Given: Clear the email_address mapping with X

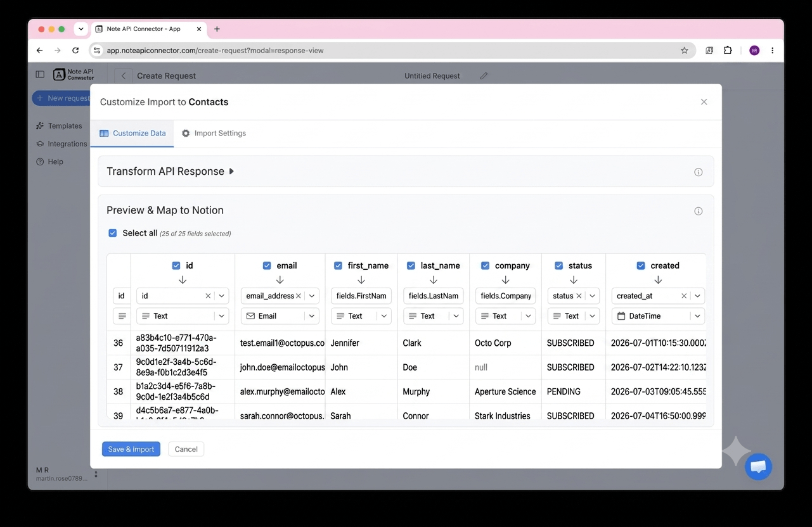Looking at the screenshot, I should (299, 296).
